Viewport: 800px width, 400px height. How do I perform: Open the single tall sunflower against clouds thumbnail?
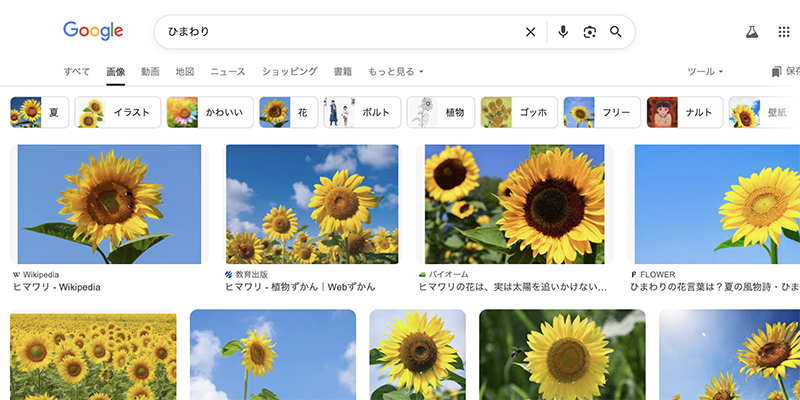(273, 355)
